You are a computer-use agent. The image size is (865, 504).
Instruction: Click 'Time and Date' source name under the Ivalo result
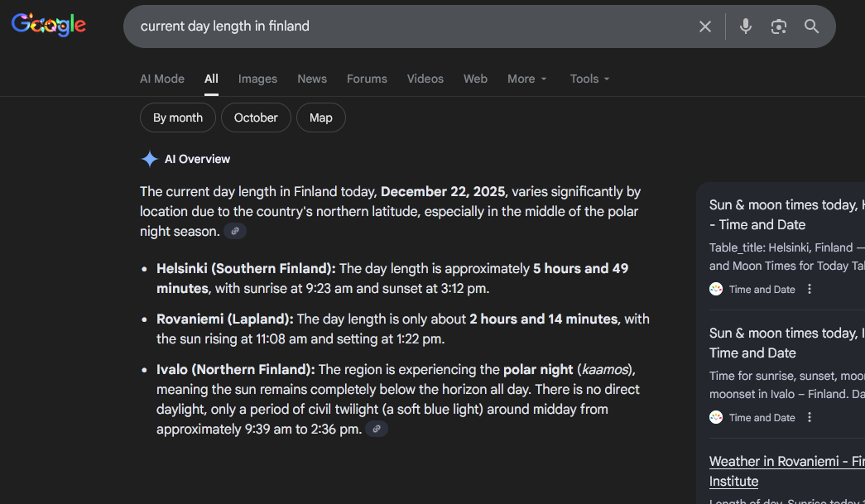[x=762, y=418]
